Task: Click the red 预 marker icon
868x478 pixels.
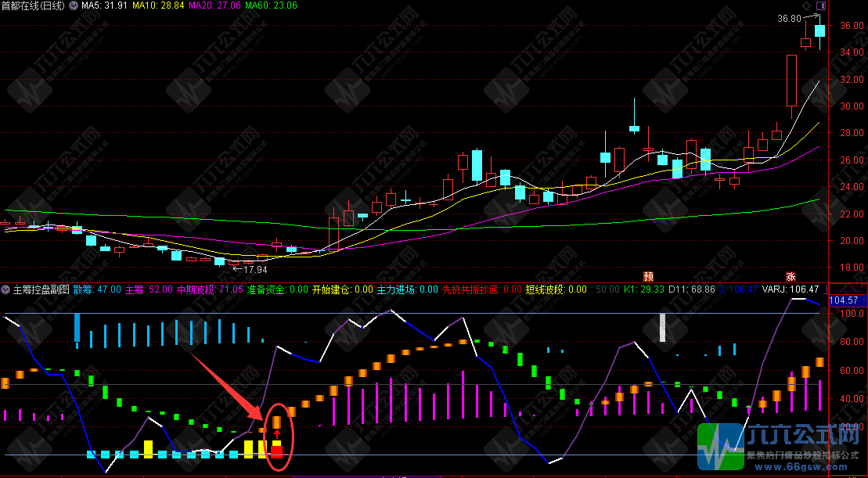Action: click(648, 276)
